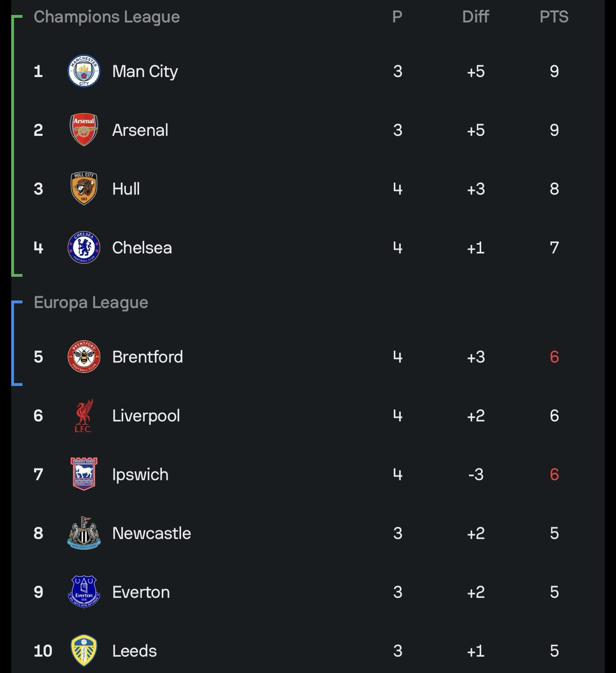616x673 pixels.
Task: Select the Champions League section label
Action: (x=107, y=17)
